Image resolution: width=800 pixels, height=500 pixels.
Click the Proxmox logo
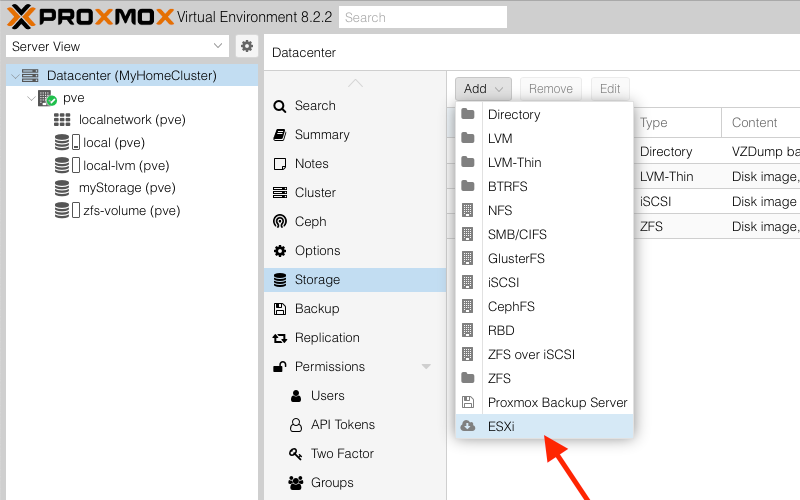tap(90, 17)
